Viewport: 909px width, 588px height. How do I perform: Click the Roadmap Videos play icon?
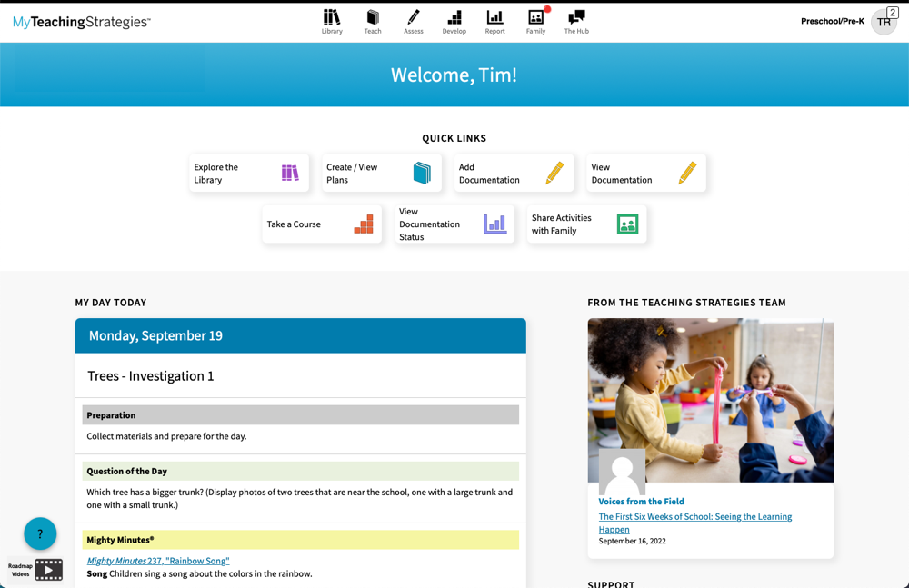pos(48,570)
